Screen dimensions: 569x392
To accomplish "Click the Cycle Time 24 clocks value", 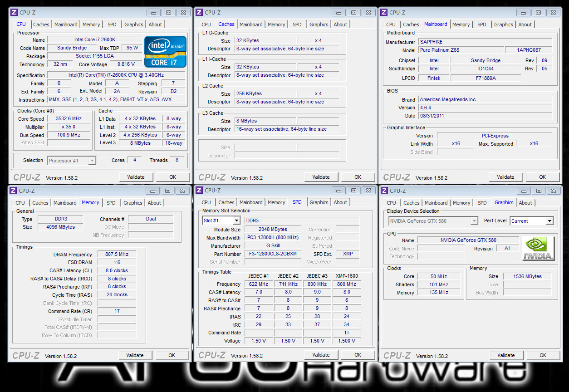I will (x=117, y=295).
